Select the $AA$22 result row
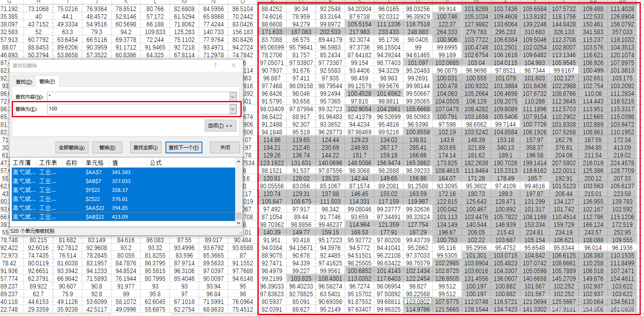This screenshot has height=316, width=644. click(124, 208)
